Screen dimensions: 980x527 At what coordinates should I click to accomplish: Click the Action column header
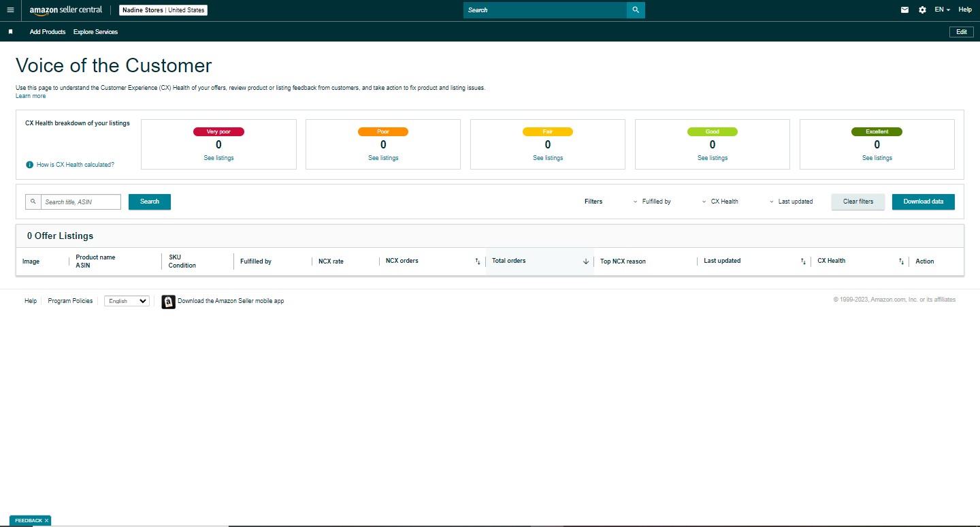tap(925, 261)
